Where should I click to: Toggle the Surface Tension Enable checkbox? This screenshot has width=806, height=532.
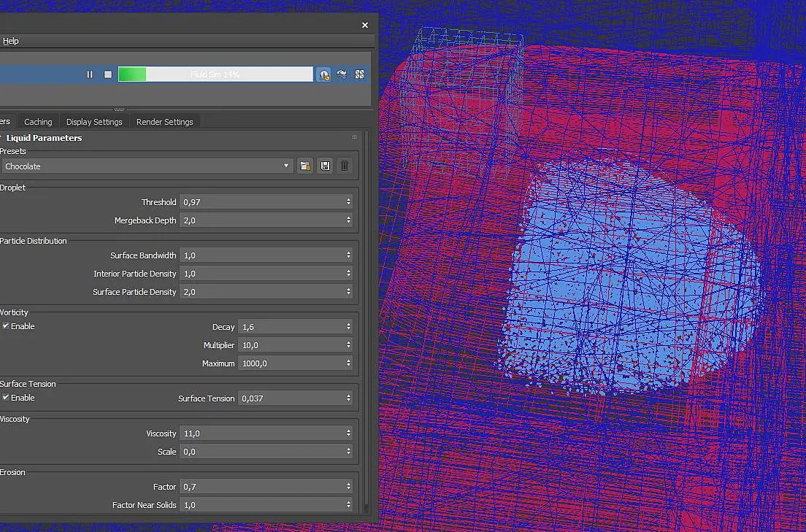click(6, 397)
